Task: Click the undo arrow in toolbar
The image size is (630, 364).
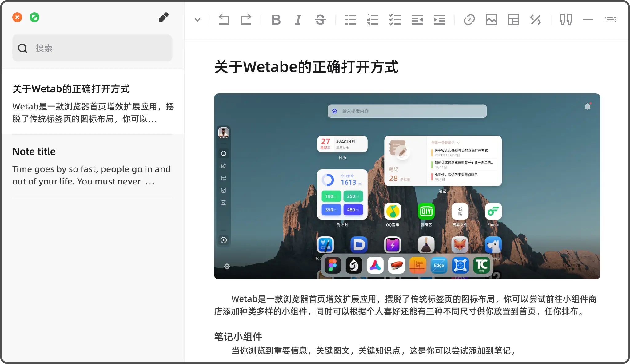Action: [x=224, y=20]
